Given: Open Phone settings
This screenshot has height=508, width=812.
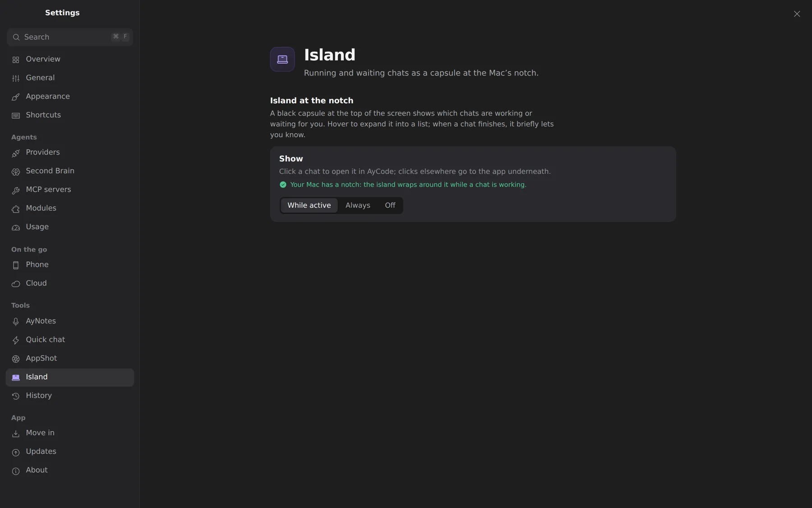Looking at the screenshot, I should coord(70,265).
